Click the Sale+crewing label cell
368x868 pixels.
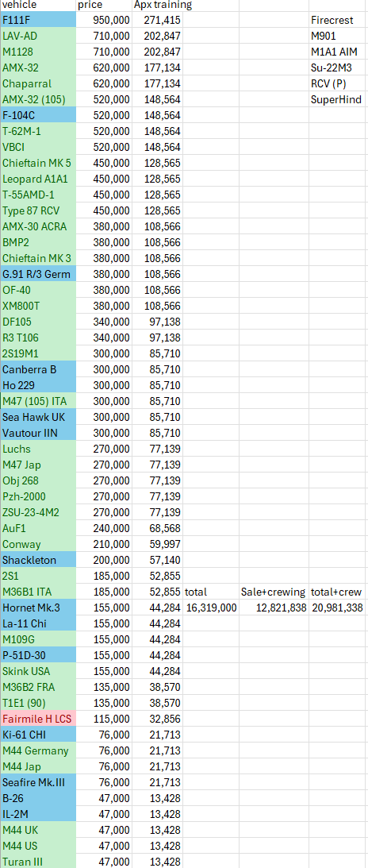[x=274, y=592]
